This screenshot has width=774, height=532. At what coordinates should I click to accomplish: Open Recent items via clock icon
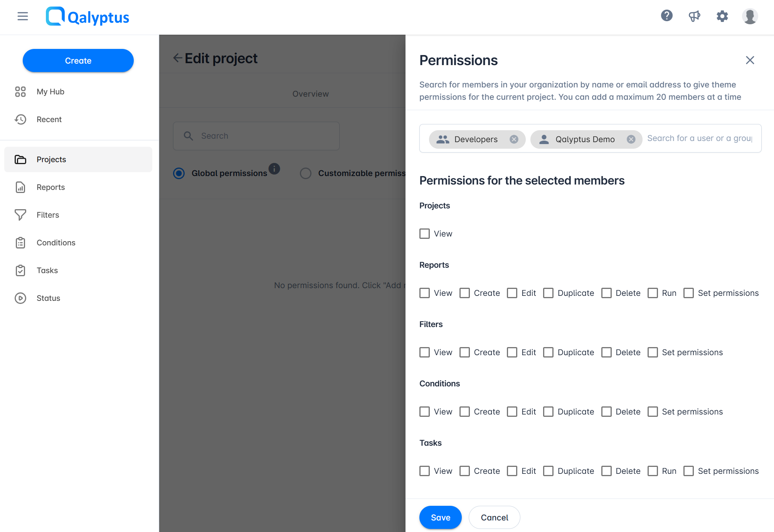(20, 119)
